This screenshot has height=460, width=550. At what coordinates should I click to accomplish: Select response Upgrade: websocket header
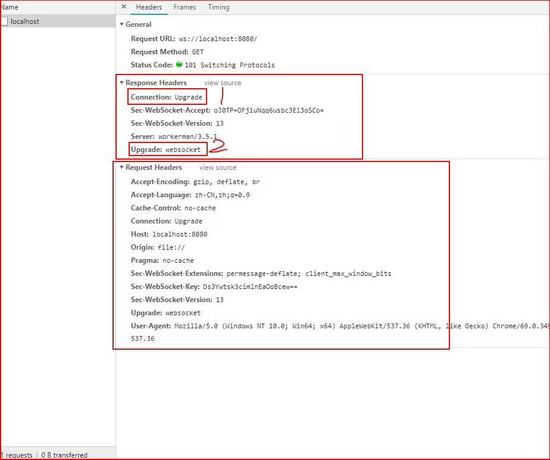point(166,149)
